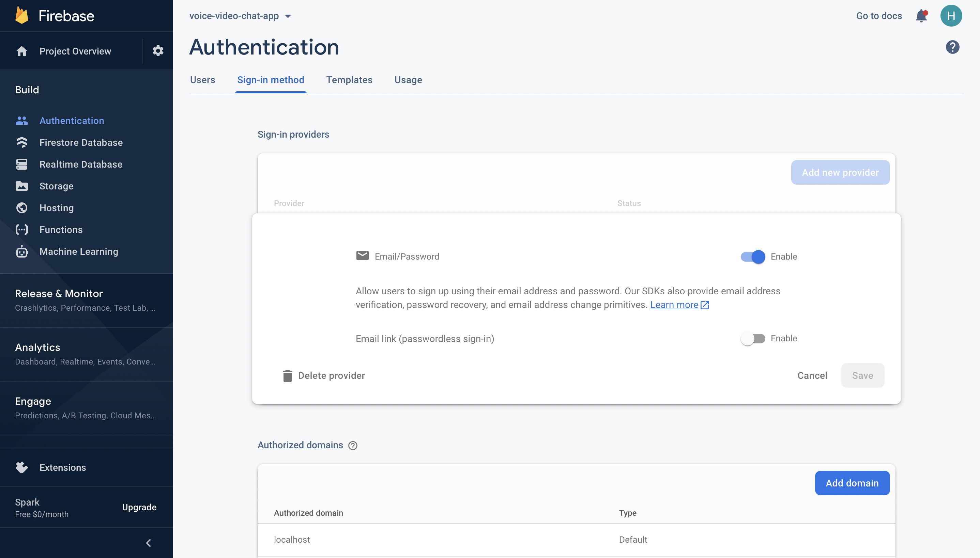Click the Storage icon in sidebar
The image size is (980, 558).
point(21,186)
